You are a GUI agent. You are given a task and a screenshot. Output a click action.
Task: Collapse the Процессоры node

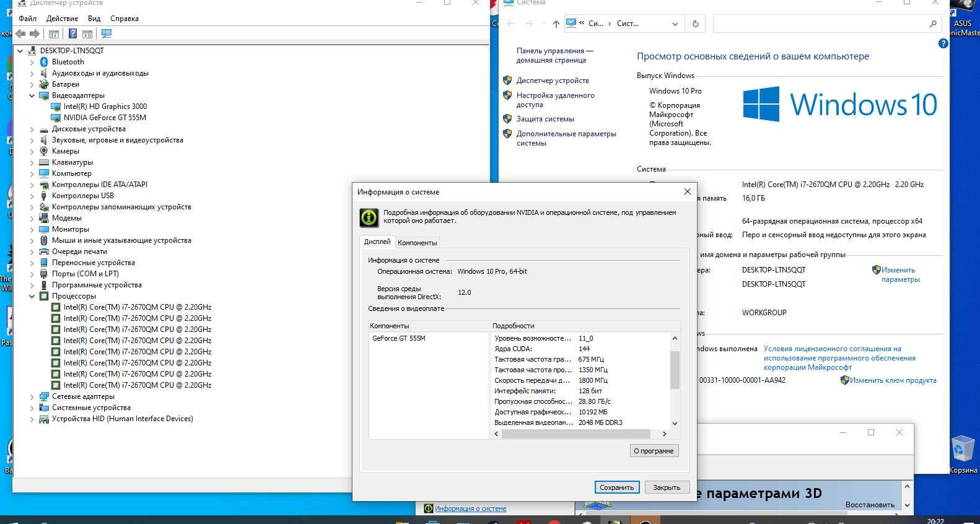(x=32, y=296)
